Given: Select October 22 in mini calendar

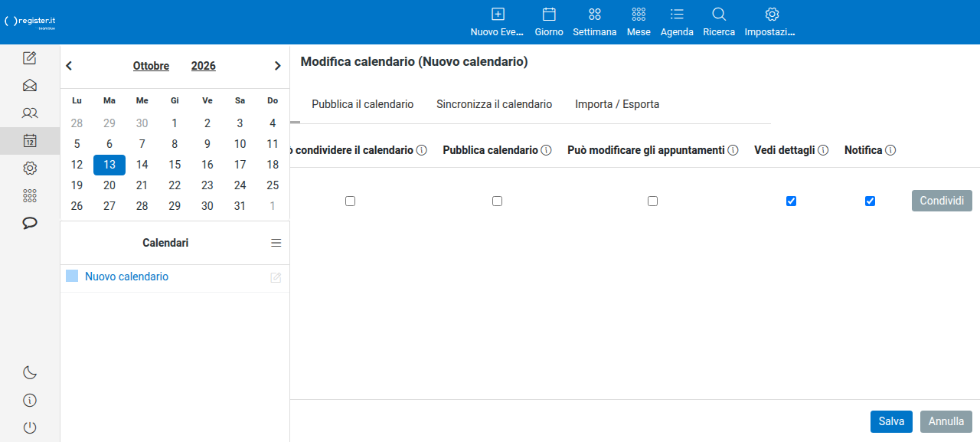Looking at the screenshot, I should (x=175, y=185).
